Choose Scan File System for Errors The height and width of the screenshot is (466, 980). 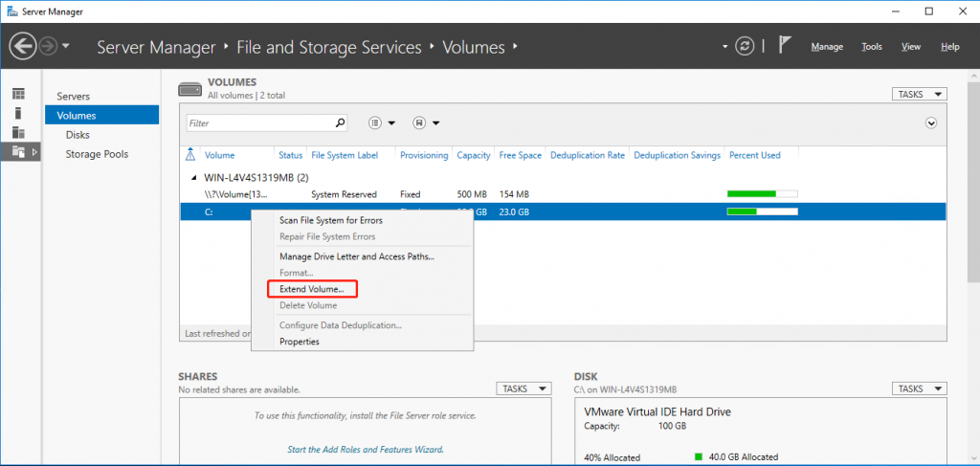point(331,220)
